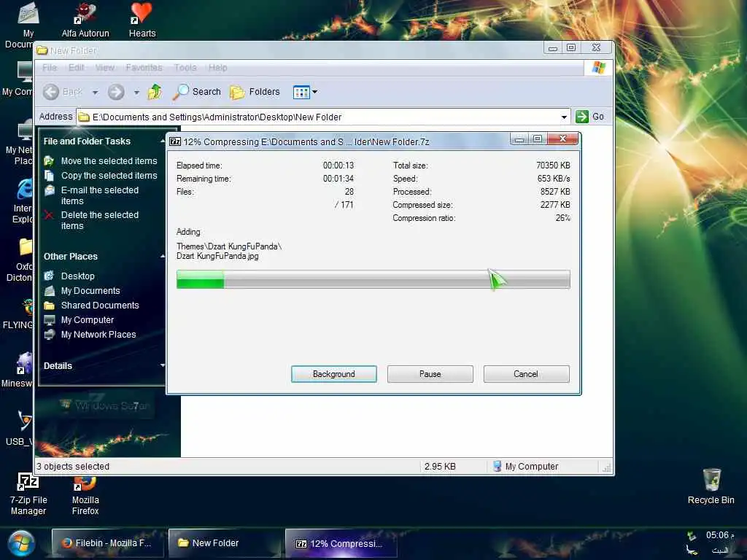Open the Edit menu in Explorer
Viewport: 747px width, 560px height.
click(76, 68)
